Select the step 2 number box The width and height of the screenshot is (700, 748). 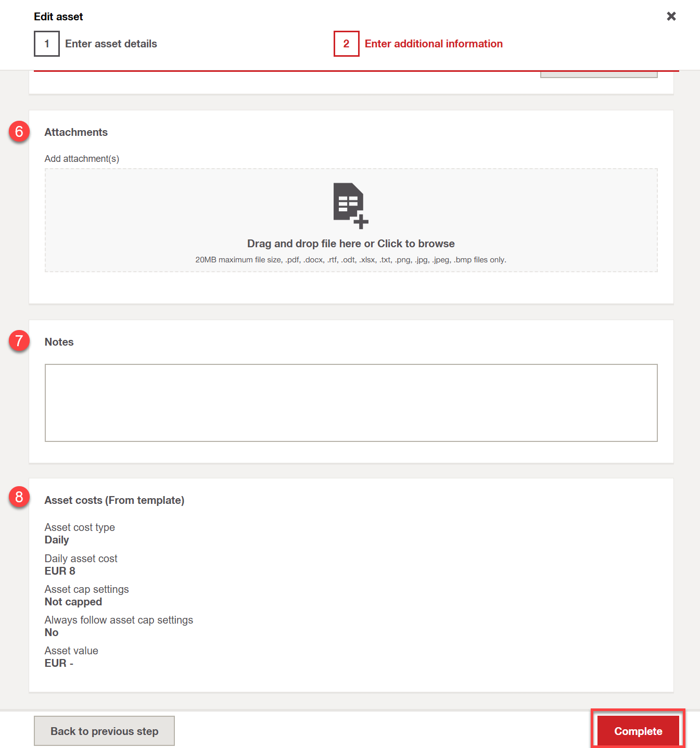tap(346, 44)
